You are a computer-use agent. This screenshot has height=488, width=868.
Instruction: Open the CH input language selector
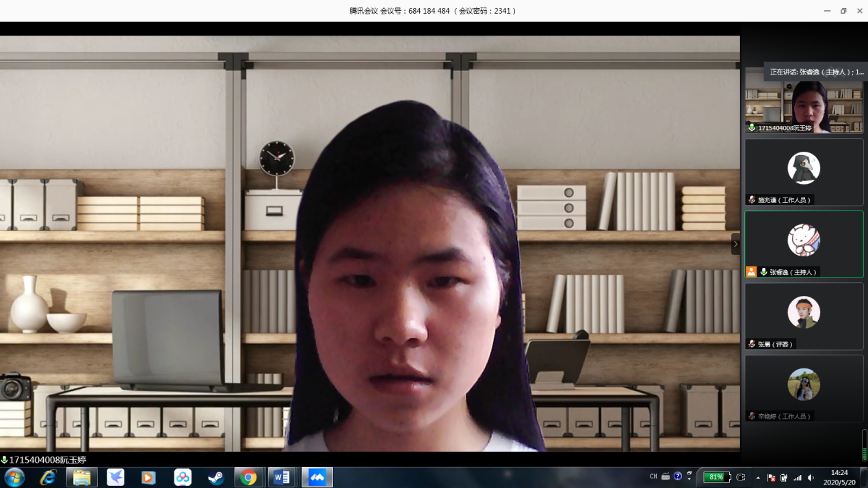click(x=653, y=476)
